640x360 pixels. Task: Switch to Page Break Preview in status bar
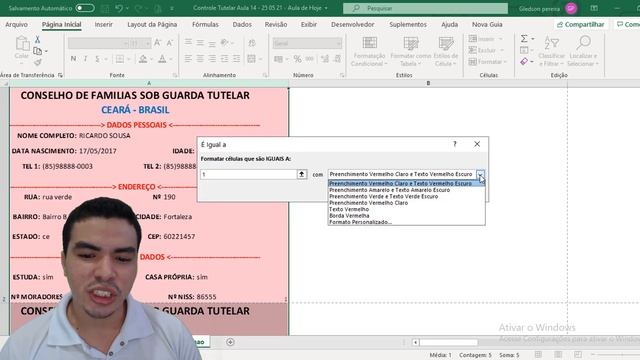coord(578,355)
